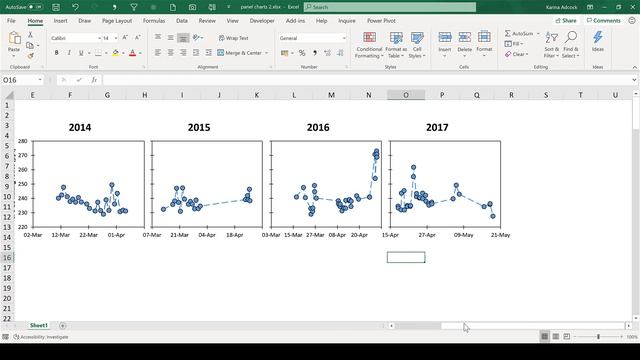Pick the fill color swatch
The width and height of the screenshot is (640, 360).
[x=116, y=53]
